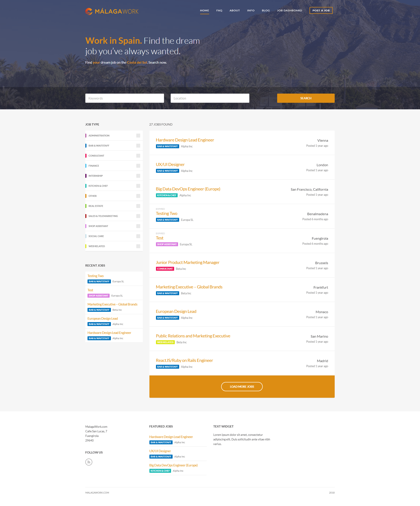Click the MálagaWork logo
Image resolution: width=420 pixels, height=506 pixels.
112,11
